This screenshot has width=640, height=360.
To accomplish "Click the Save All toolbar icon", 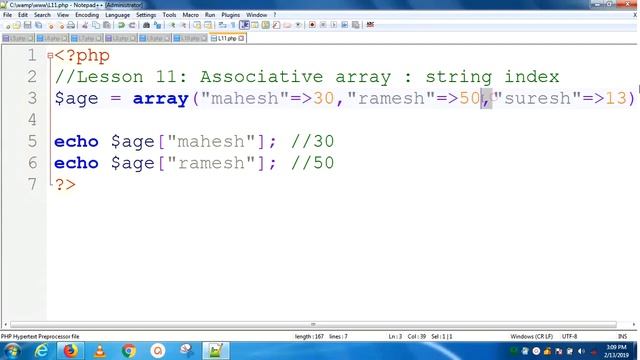I will pyautogui.click(x=39, y=25).
